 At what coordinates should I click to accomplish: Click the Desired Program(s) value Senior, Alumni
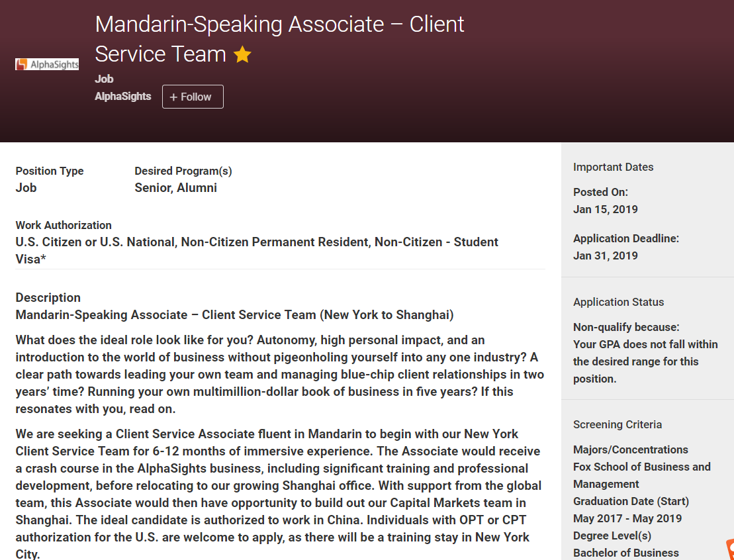tap(175, 188)
